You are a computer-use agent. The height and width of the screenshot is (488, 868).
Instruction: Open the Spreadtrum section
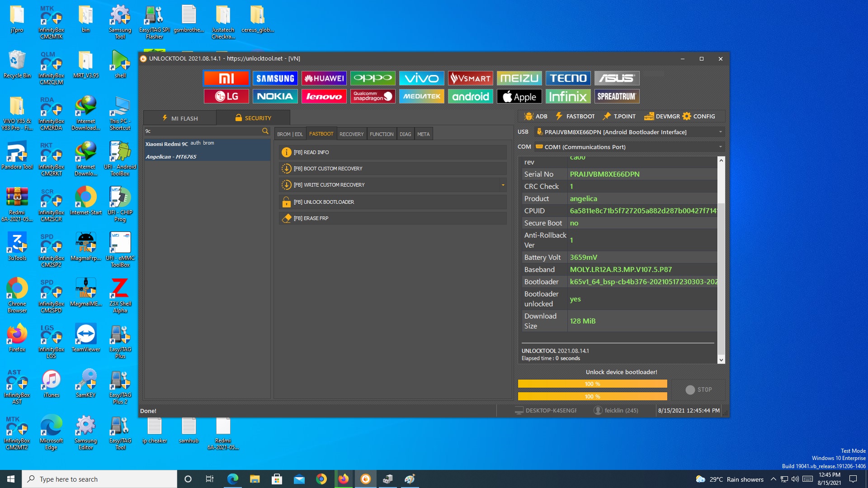click(x=617, y=96)
